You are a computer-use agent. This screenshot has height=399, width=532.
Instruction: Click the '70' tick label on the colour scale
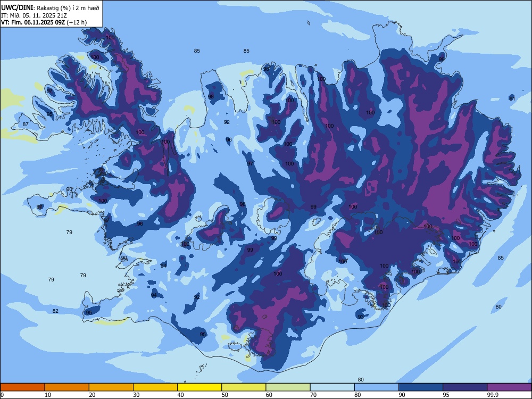click(313, 395)
